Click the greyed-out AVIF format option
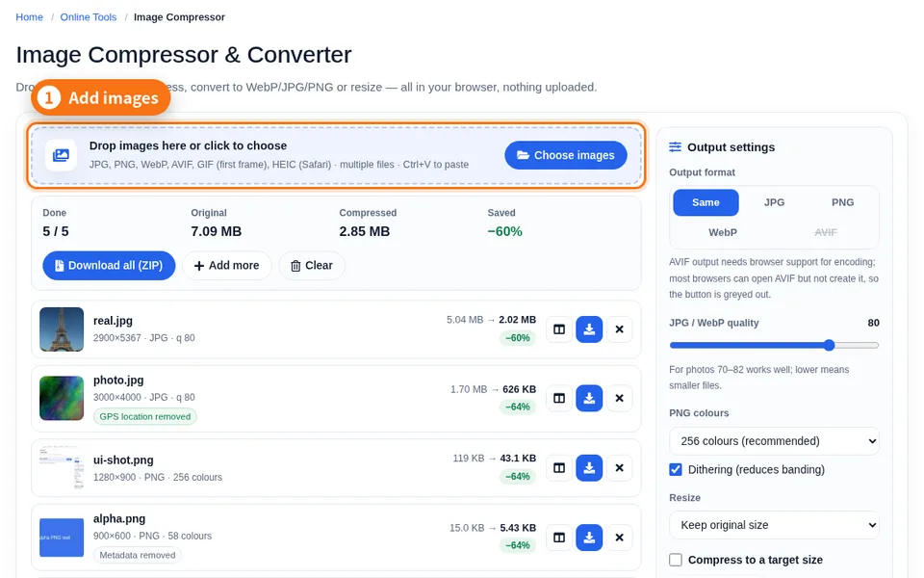 (x=826, y=232)
